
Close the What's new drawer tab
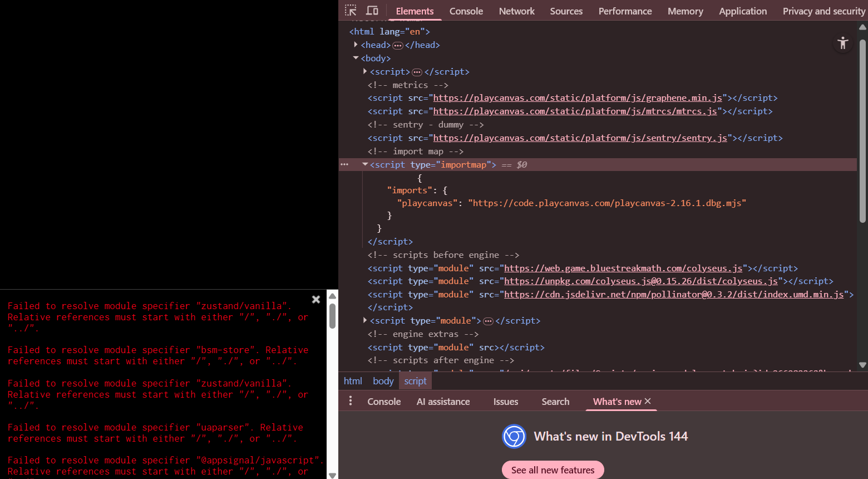point(648,401)
